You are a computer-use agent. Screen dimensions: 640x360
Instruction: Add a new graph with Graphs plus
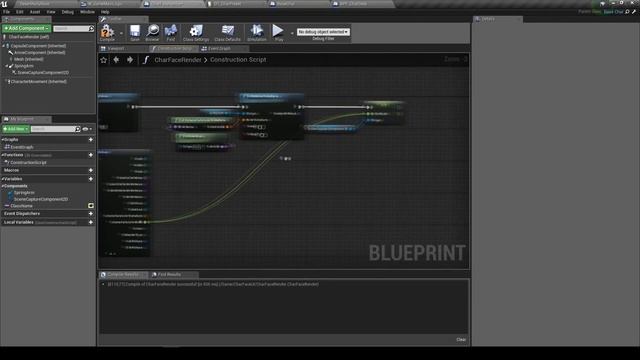[91, 140]
